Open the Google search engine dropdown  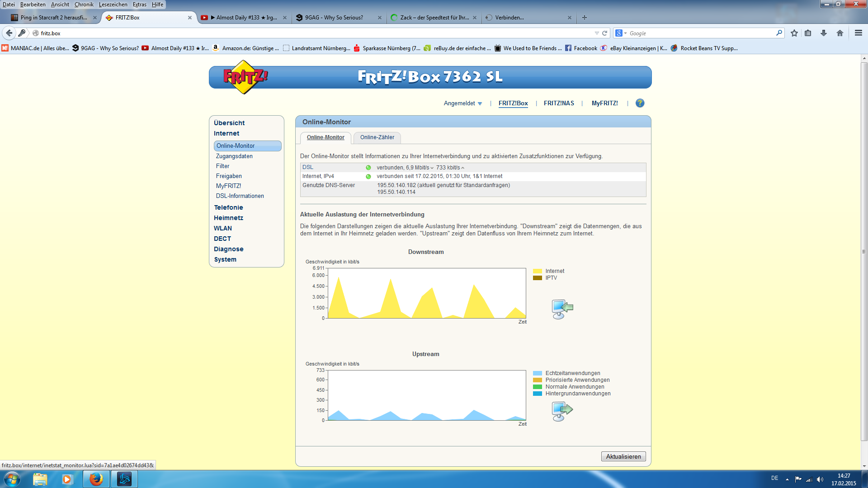coord(621,33)
